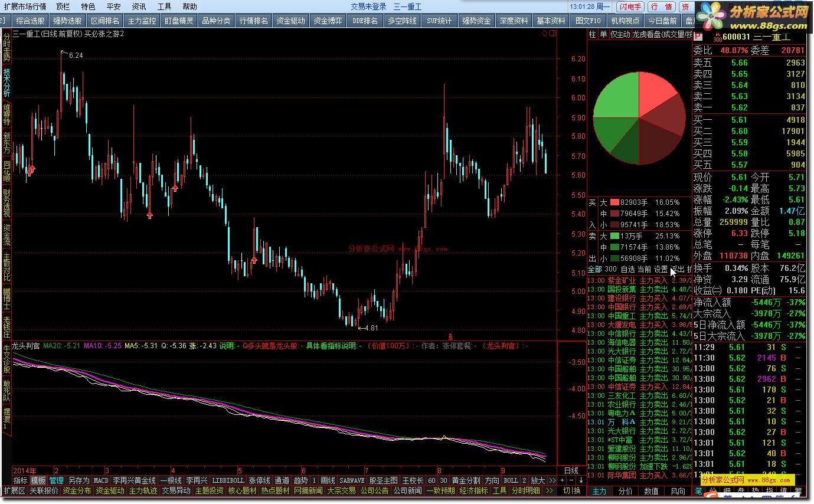Click 另存为 in the indicator bar
814x504 pixels.
coord(79,480)
